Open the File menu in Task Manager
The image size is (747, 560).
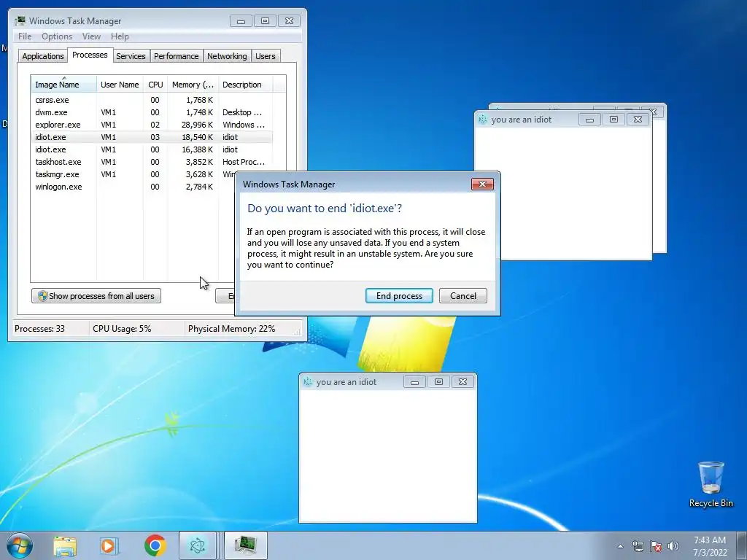click(25, 36)
